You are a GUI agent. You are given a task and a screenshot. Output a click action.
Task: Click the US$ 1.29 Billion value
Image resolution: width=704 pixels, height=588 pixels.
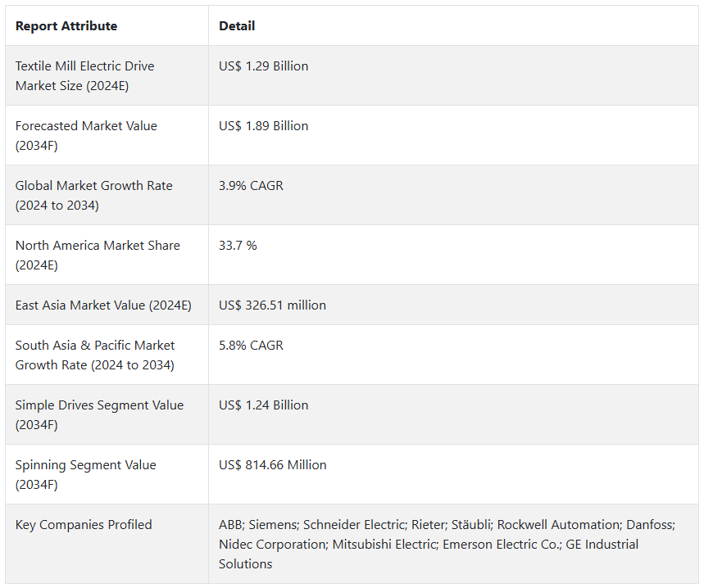click(264, 66)
